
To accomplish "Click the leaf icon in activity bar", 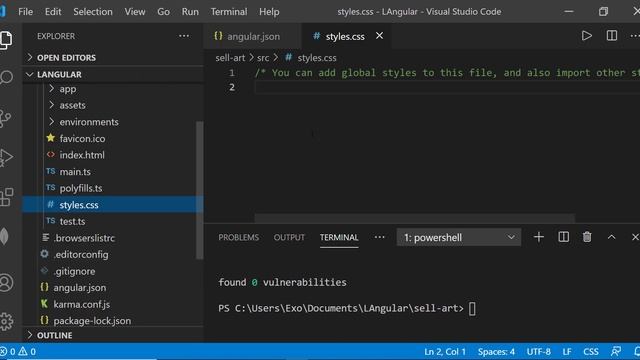I will pos(4,236).
